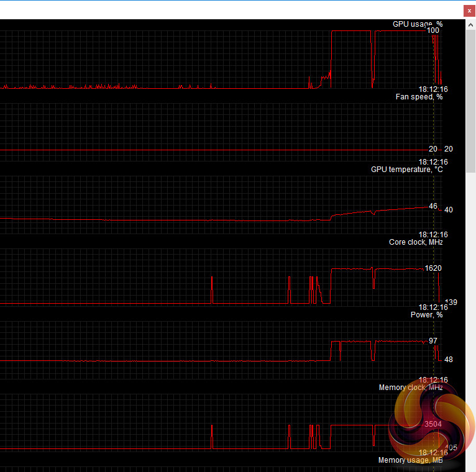The width and height of the screenshot is (476, 472).
Task: Click the Core clock, MHz label
Action: [x=416, y=242]
